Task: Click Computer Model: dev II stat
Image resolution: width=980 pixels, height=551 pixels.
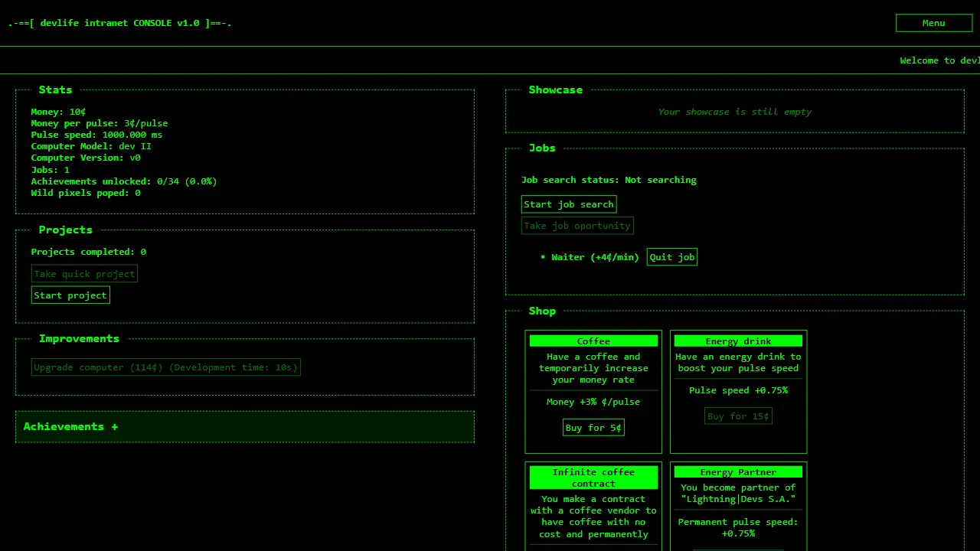Action: point(91,146)
